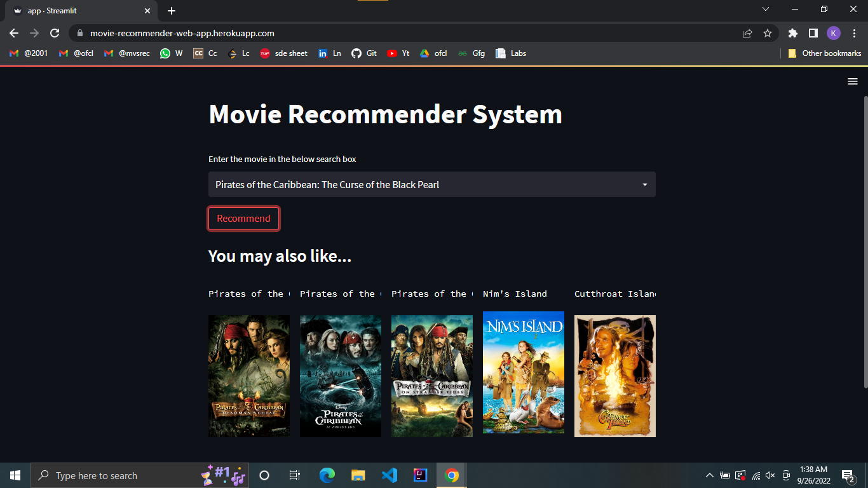Open the GitHub bookmark from bookmarks bar
The height and width of the screenshot is (488, 868).
(364, 53)
